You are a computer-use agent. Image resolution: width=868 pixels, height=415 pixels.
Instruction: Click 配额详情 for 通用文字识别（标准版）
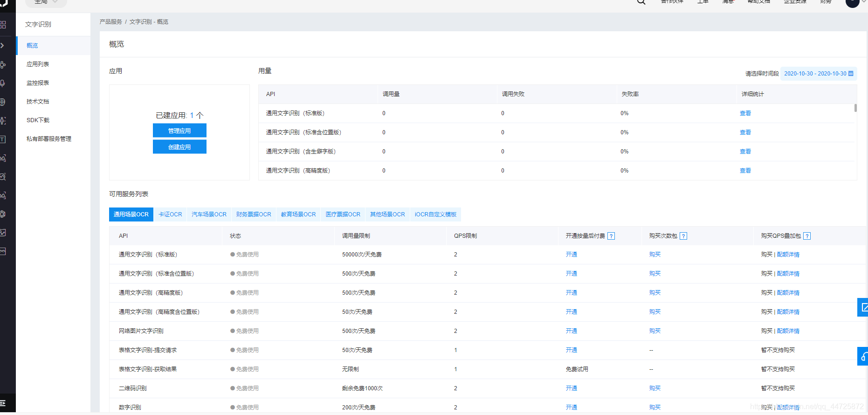pos(788,255)
